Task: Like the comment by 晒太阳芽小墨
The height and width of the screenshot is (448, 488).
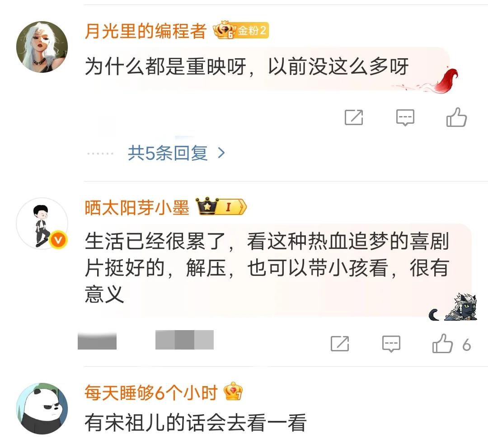Action: click(x=442, y=344)
